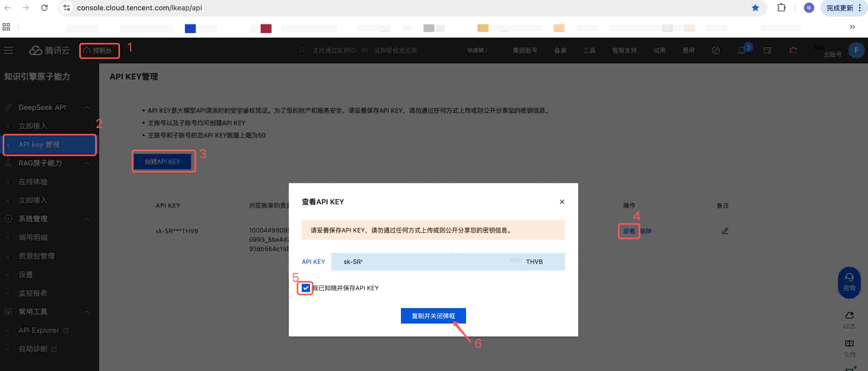Click the 咨询 headset support button
Screen dimensions: 868x371
tap(849, 282)
